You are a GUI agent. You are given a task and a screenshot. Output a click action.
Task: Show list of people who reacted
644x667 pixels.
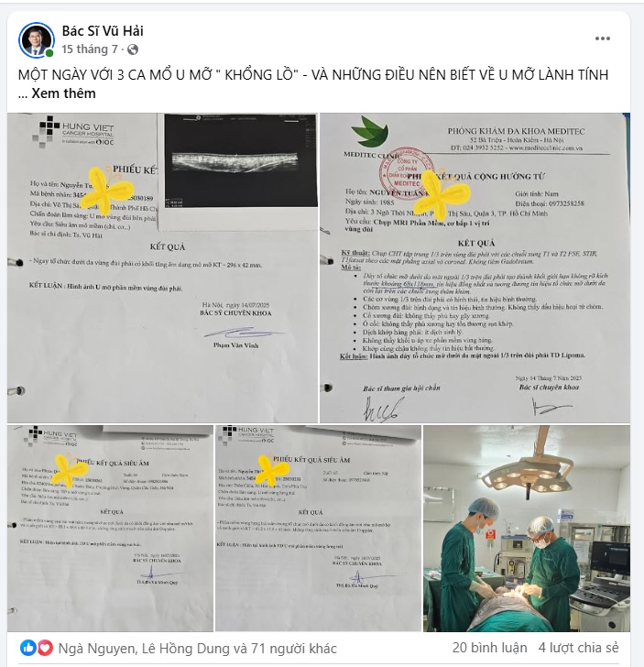pos(197,649)
